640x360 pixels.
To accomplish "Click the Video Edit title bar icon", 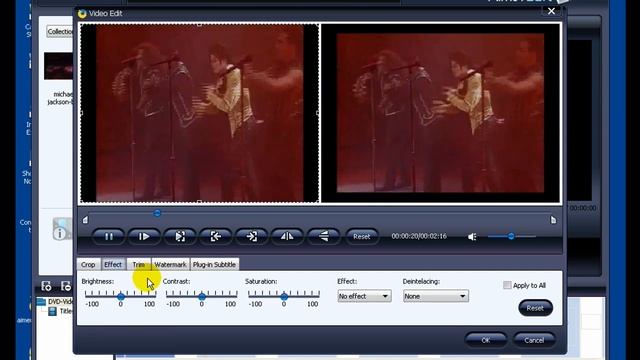I will coord(82,13).
